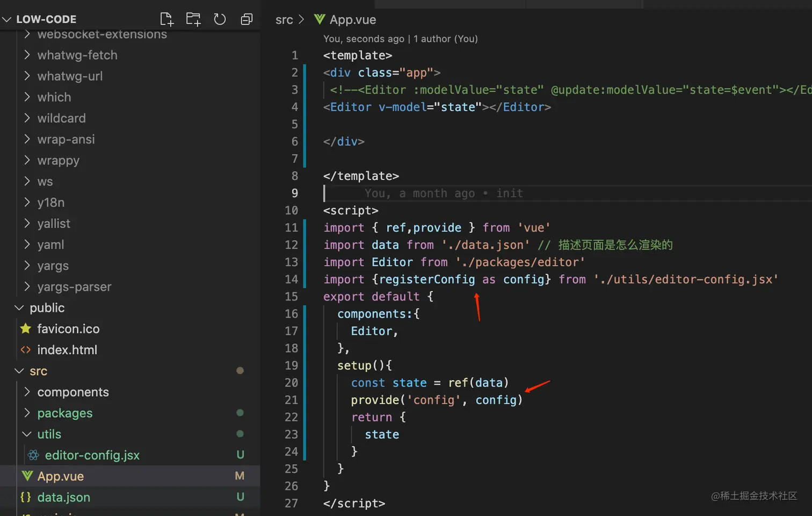Collapse the LOW-CODE project section
This screenshot has width=812, height=516.
tap(7, 19)
